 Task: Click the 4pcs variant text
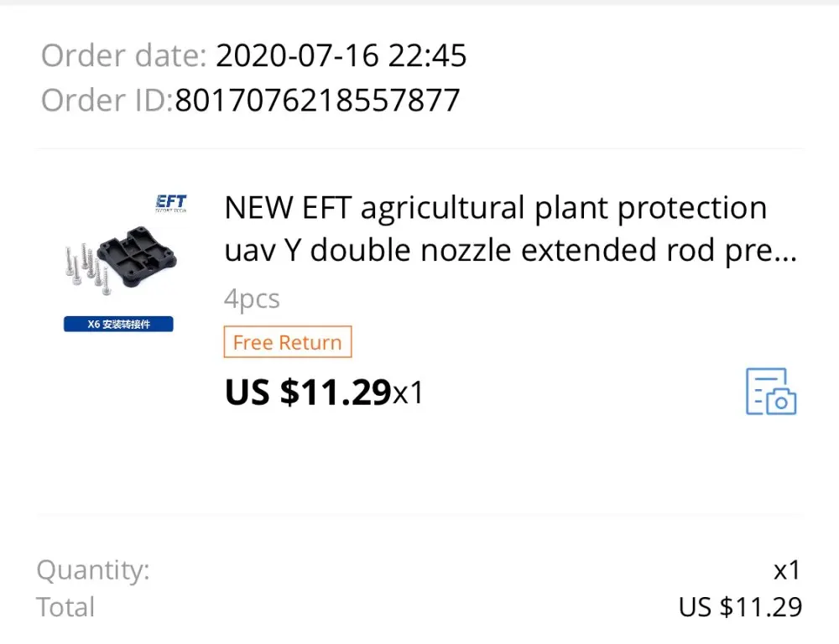point(252,299)
